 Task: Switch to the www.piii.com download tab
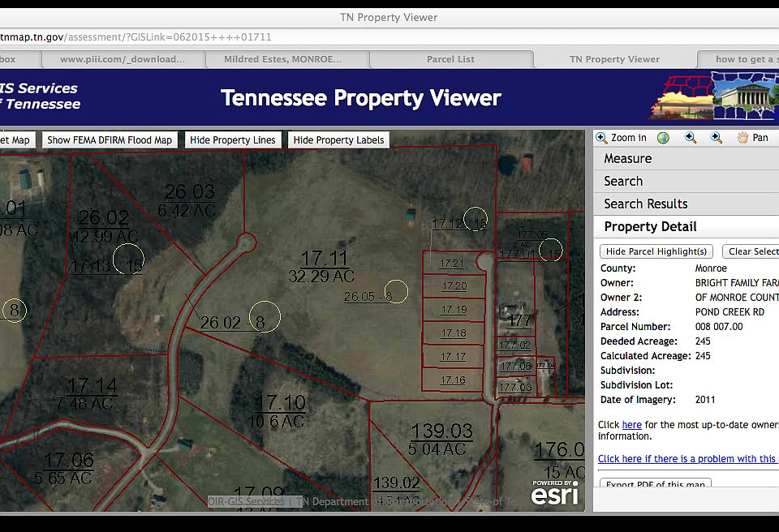click(123, 59)
